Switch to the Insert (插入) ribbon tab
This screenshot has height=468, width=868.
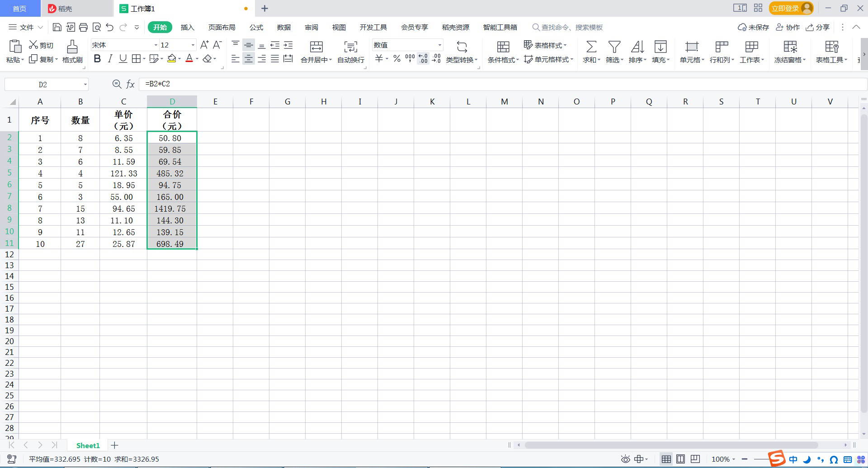click(x=187, y=28)
